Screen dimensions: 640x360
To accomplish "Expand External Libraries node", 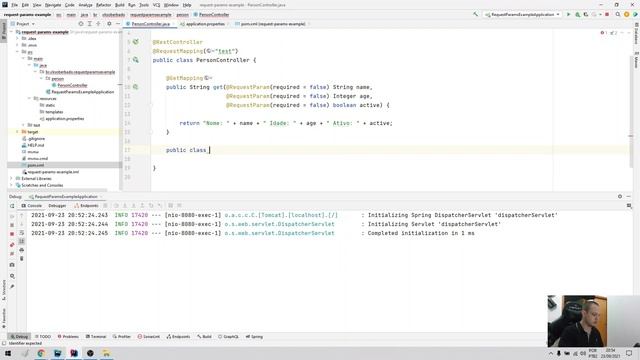I will tap(11, 178).
